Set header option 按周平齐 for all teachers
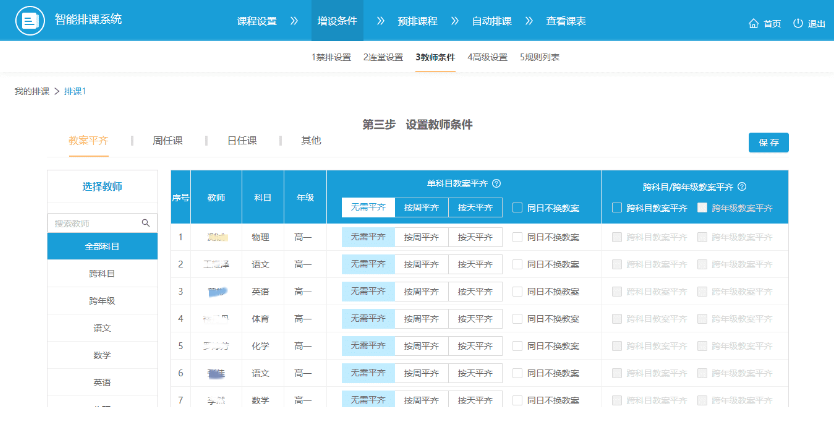834x424 pixels. 422,207
